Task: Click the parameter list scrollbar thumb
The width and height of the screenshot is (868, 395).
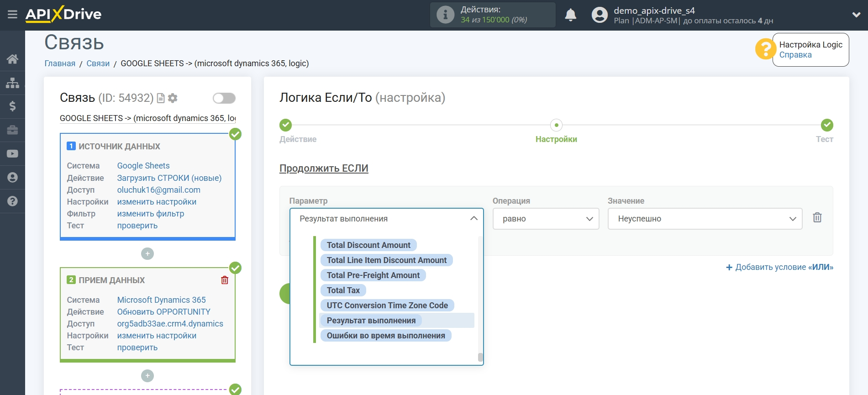Action: pyautogui.click(x=480, y=357)
